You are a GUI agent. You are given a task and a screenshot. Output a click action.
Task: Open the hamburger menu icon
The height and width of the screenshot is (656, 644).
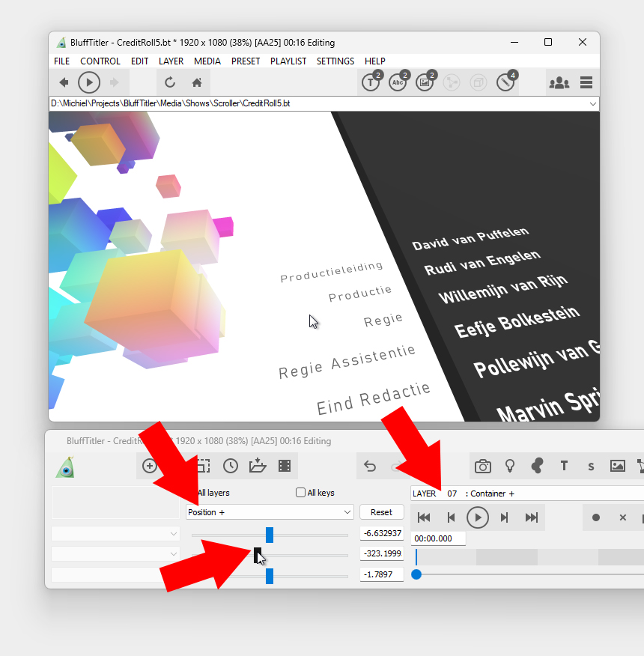tap(586, 82)
